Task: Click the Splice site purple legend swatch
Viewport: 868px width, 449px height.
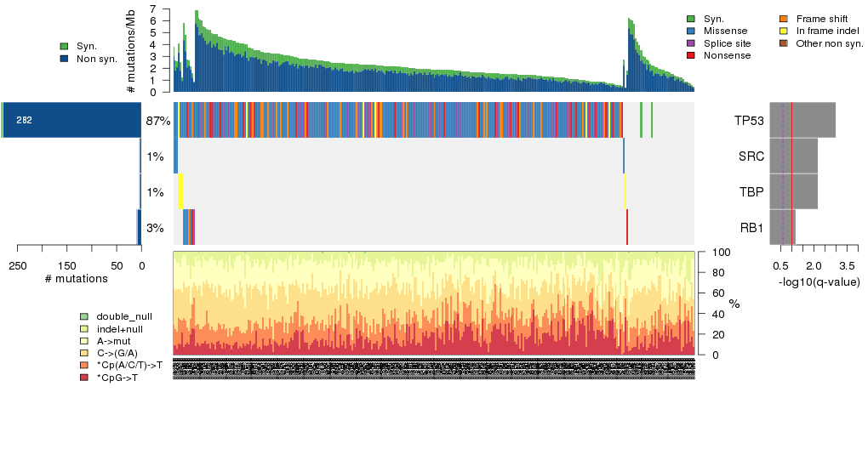Action: point(690,43)
